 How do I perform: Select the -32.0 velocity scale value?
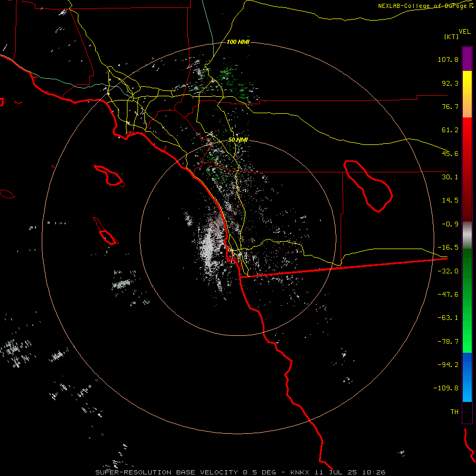448,271
